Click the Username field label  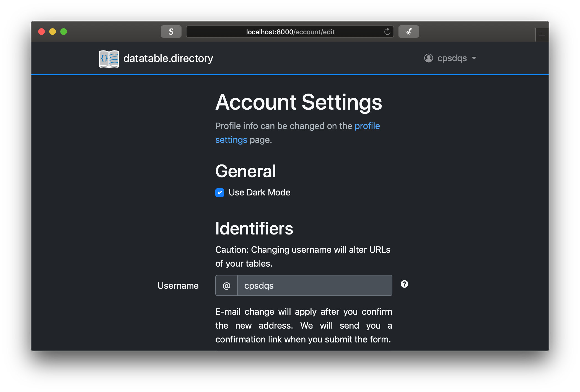pyautogui.click(x=178, y=286)
